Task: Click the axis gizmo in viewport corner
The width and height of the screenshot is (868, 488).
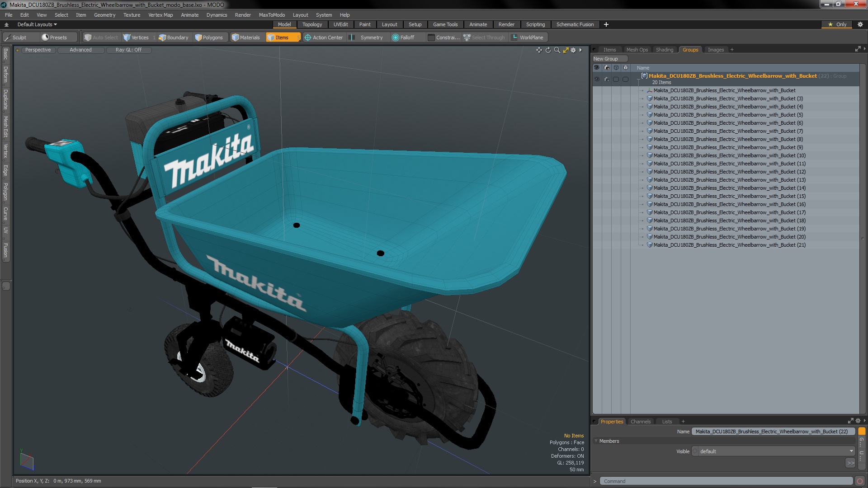Action: point(26,460)
